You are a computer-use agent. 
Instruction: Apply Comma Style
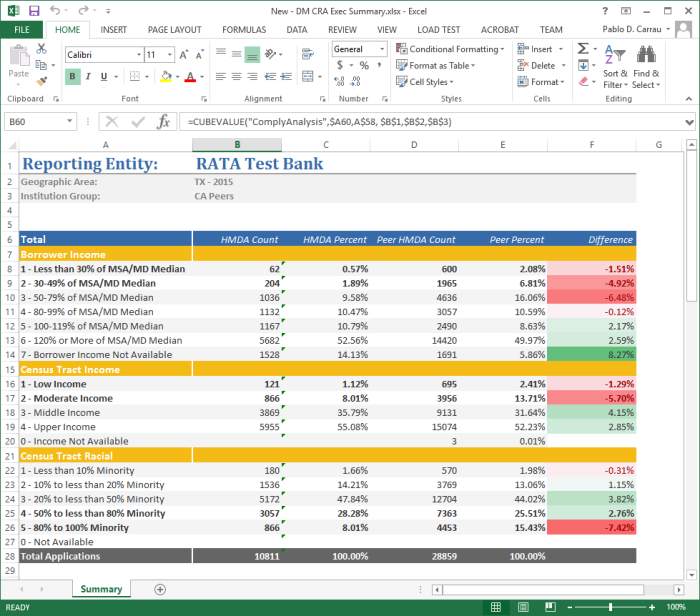point(379,65)
